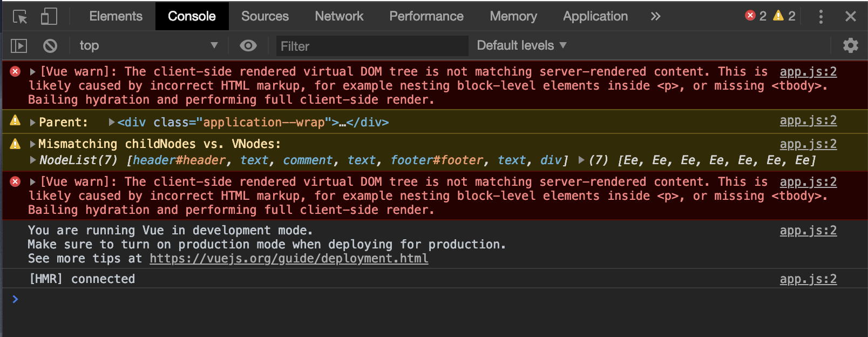Focus the Filter input field
Viewport: 868px width, 337px height.
point(372,46)
